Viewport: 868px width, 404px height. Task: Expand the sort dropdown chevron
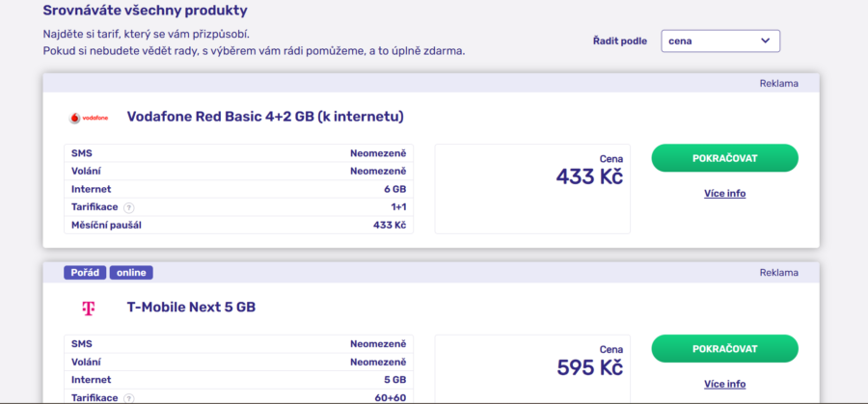click(x=766, y=40)
